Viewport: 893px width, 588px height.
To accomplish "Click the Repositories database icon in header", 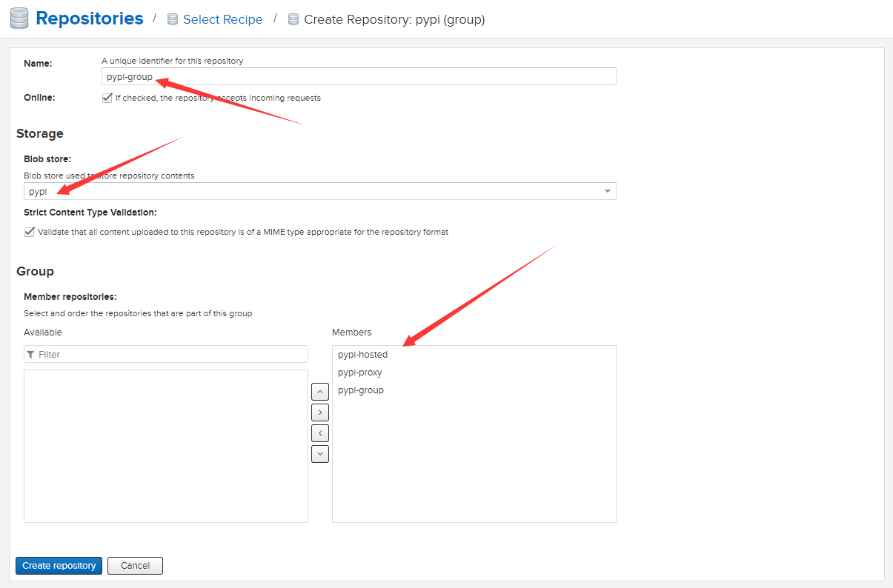I will pos(19,19).
